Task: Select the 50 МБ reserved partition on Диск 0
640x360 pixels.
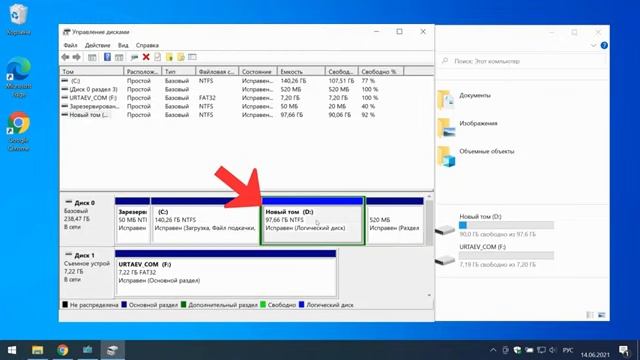Action: coord(132,221)
